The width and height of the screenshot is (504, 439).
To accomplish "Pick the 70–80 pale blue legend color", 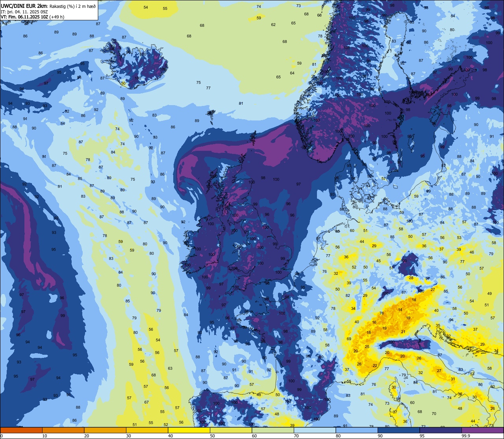I will pyautogui.click(x=315, y=430).
